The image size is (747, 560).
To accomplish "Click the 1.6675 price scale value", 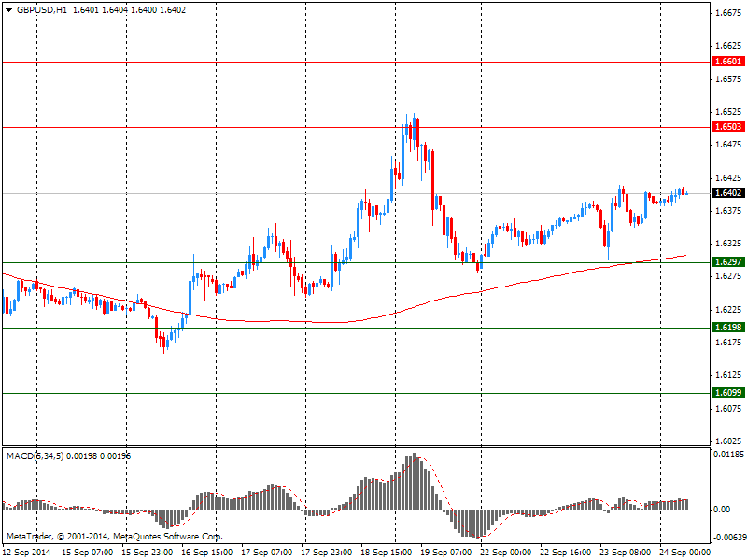I will 728,13.
